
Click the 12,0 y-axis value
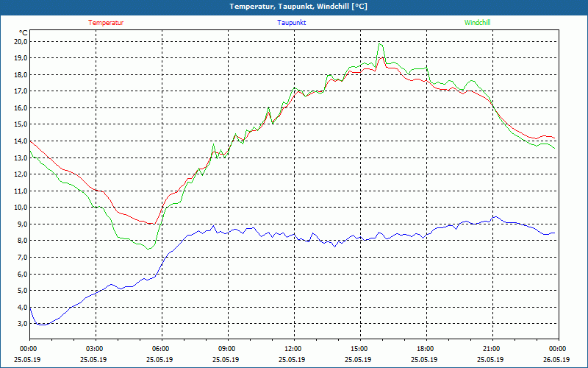point(21,174)
